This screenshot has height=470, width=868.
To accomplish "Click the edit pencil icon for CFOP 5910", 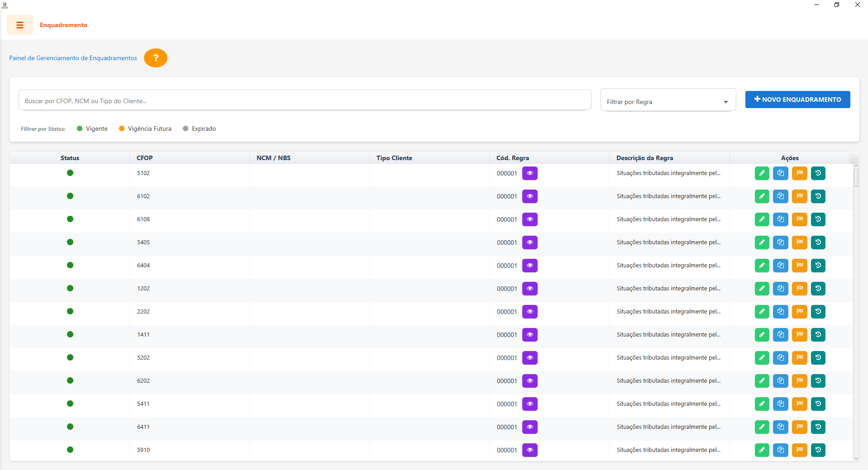I will point(762,450).
